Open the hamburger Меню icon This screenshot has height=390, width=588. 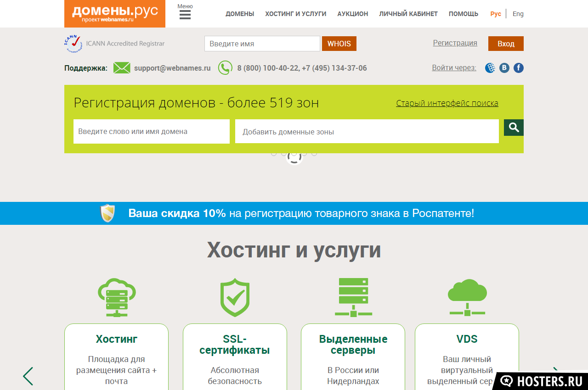pos(185,15)
